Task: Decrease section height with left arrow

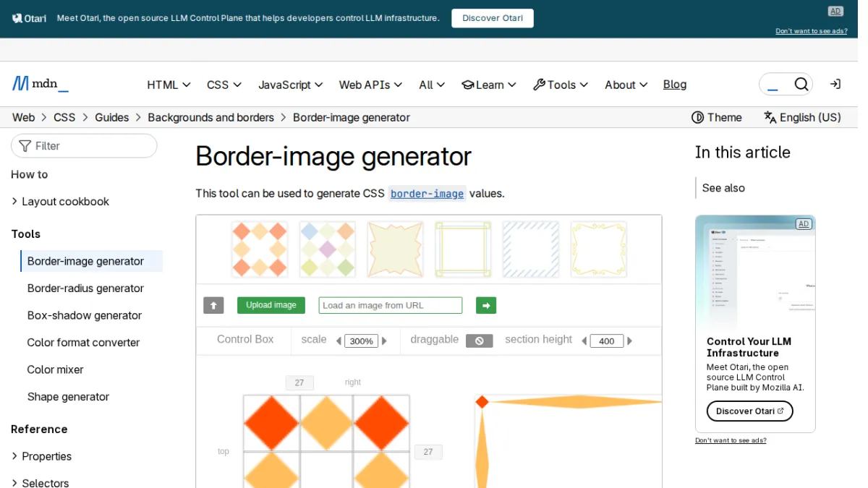Action: [584, 341]
